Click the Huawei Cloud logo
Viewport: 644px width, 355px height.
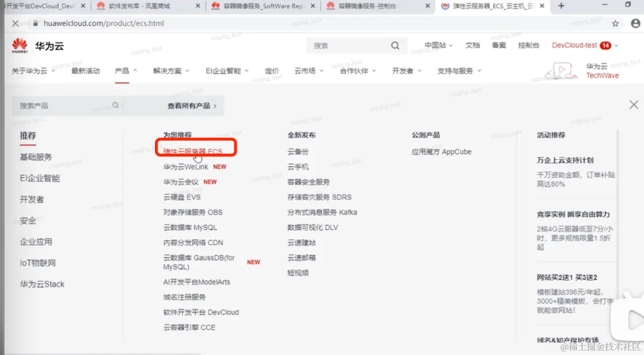38,46
